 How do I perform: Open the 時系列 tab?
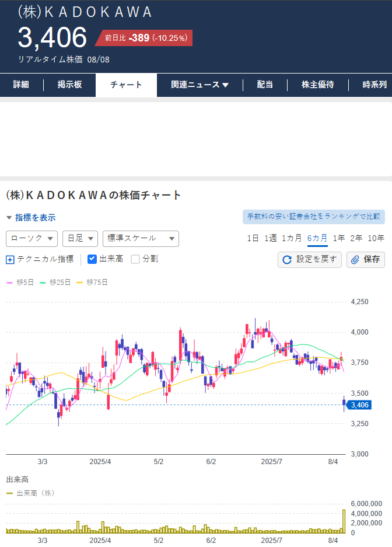coord(374,85)
